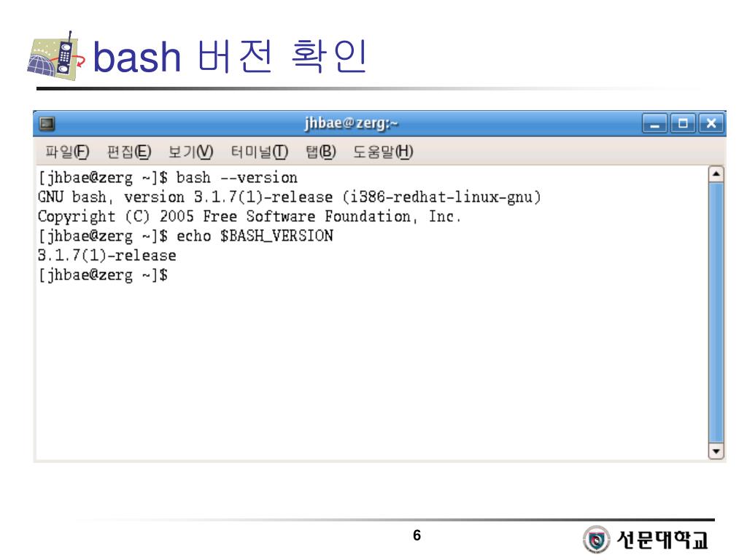Click the last empty prompt line
The image size is (747, 560).
103,275
